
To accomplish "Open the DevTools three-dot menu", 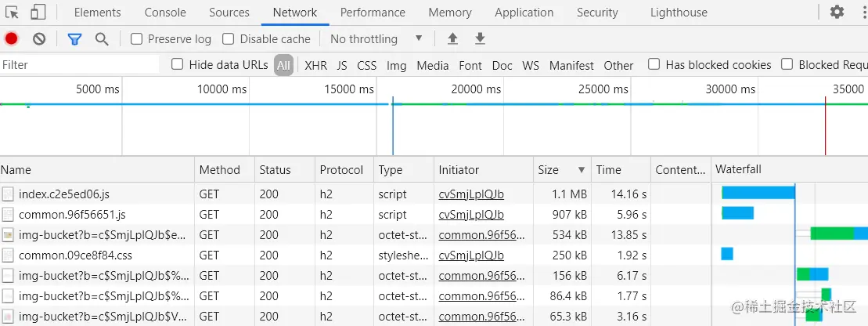I will (861, 13).
